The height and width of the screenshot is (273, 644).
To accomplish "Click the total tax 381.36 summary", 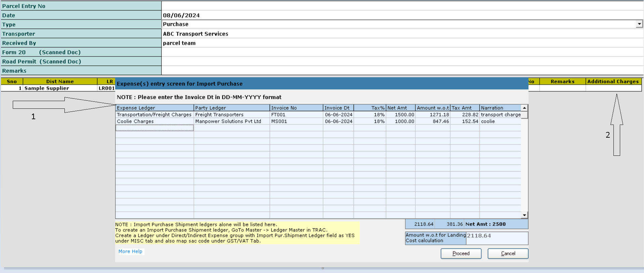I will point(455,224).
